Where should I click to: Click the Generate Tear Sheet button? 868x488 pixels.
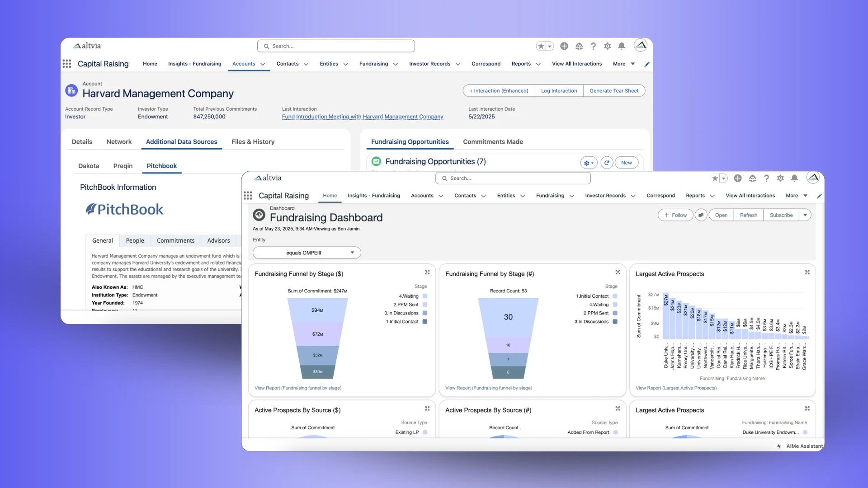pos(614,90)
